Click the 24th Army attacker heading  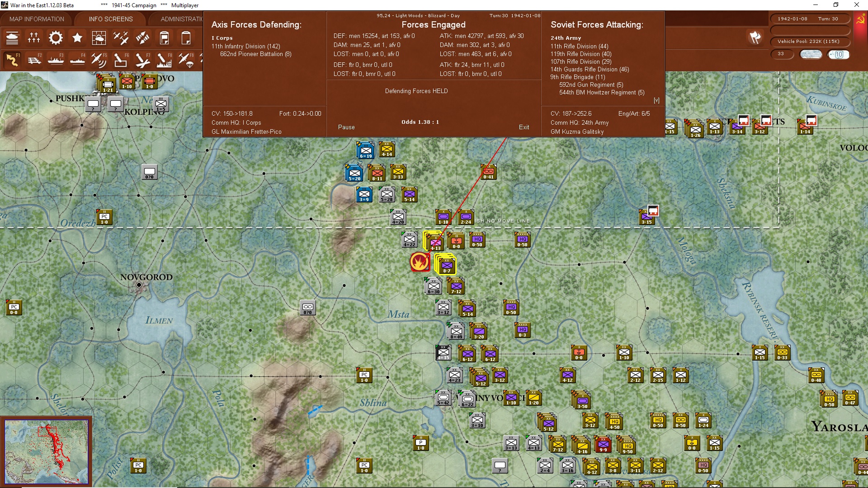(x=566, y=38)
